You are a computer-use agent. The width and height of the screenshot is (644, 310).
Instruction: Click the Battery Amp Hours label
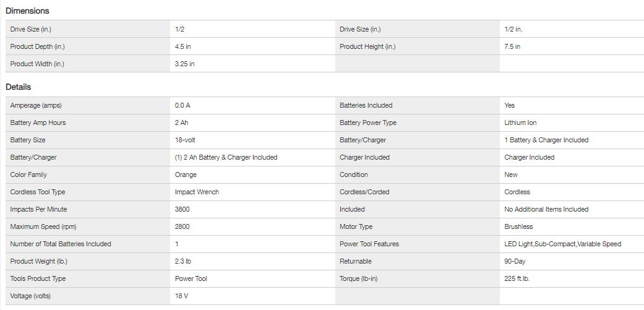tap(38, 123)
